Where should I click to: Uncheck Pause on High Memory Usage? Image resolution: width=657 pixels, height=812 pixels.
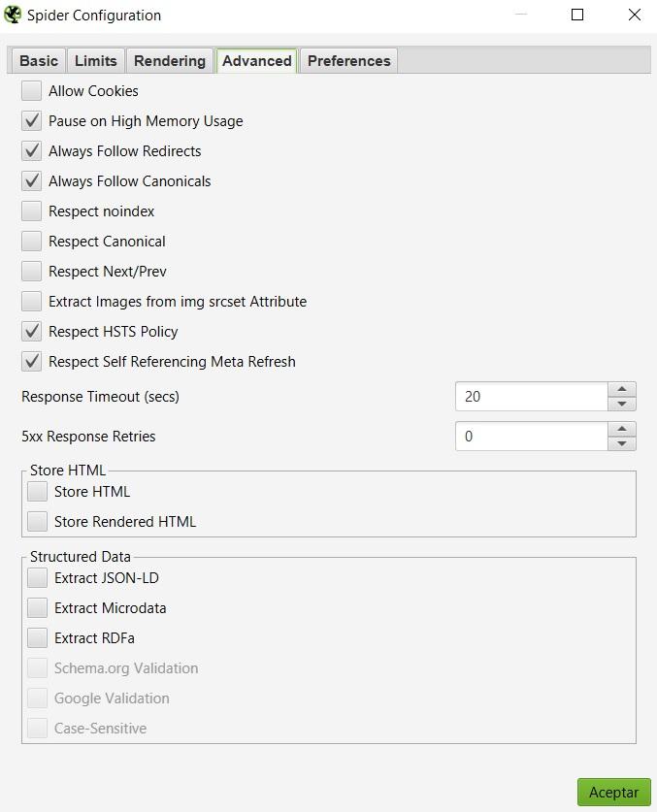(x=32, y=121)
